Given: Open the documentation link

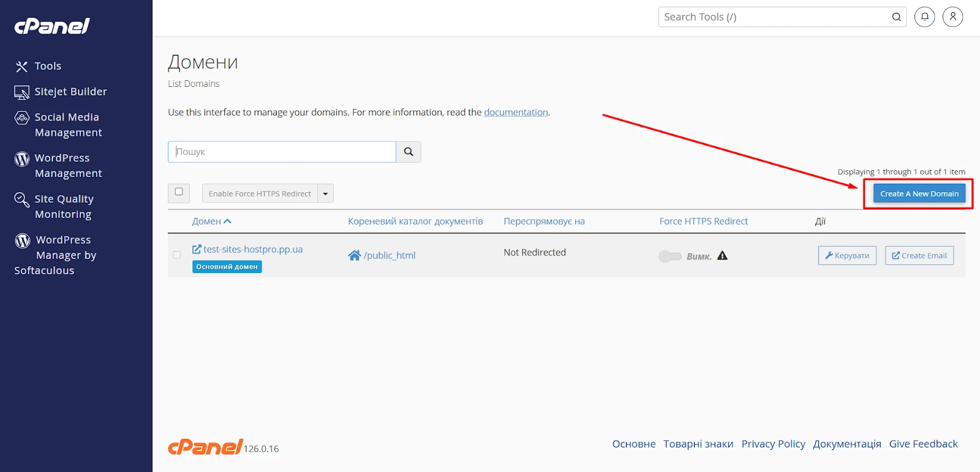Looking at the screenshot, I should coord(516,113).
